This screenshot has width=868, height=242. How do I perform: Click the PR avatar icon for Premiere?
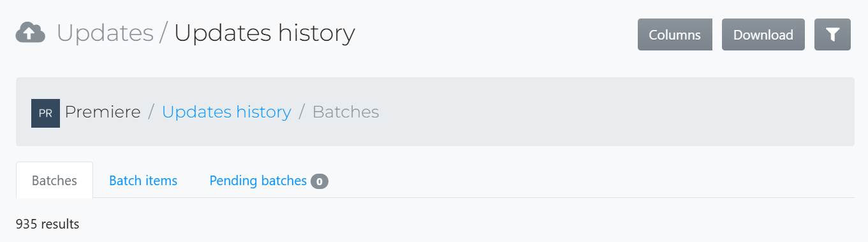pyautogui.click(x=45, y=113)
